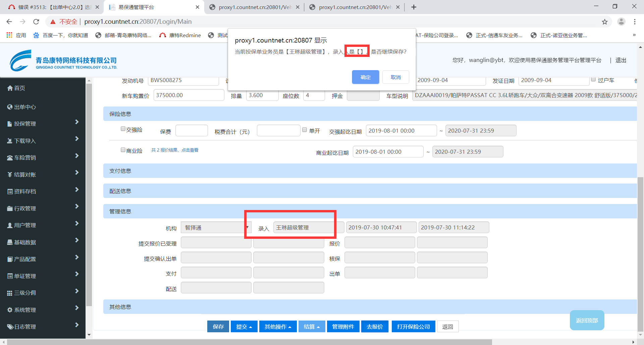Image resolution: width=644 pixels, height=345 pixels.
Task: Tick the 商业险 checkbox
Action: (x=123, y=150)
